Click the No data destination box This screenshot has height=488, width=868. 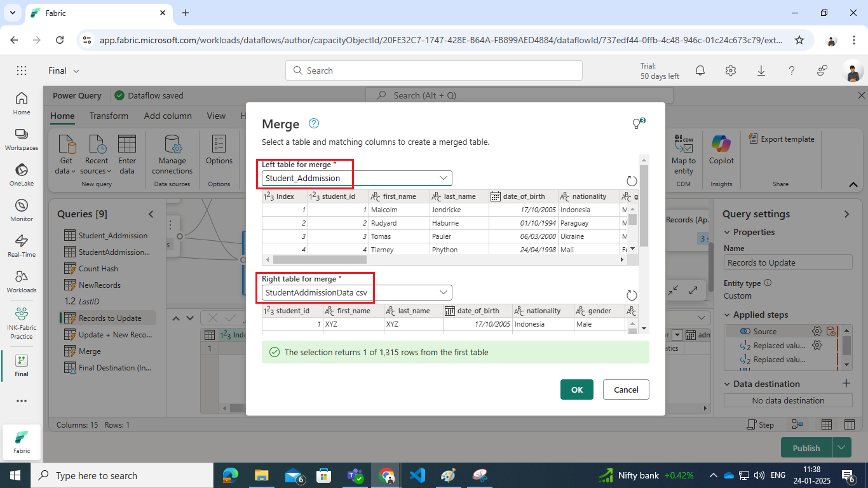788,400
